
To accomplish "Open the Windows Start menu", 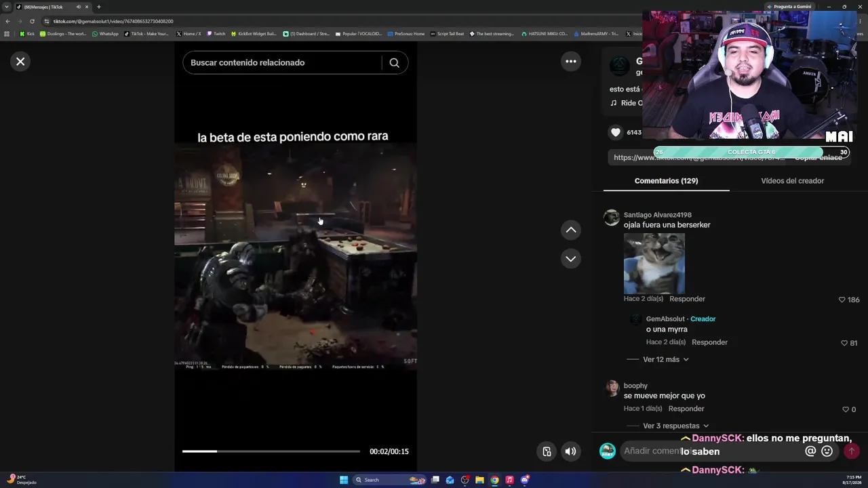I will [344, 480].
